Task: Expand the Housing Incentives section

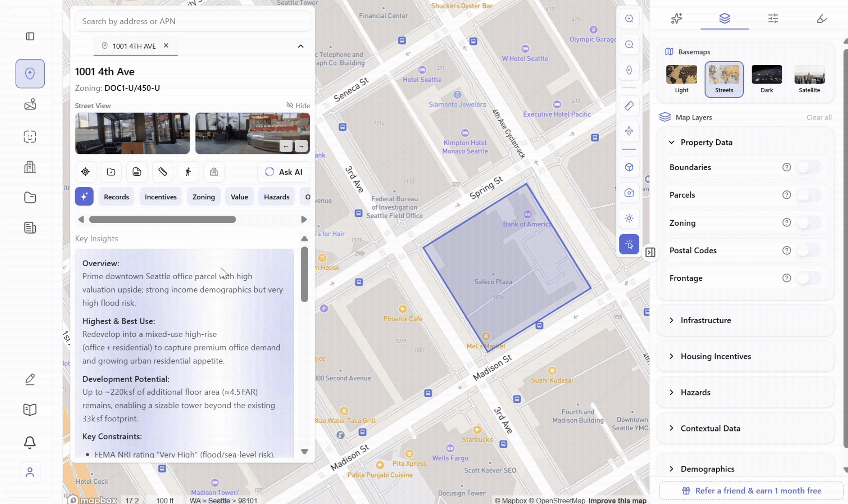Action: click(745, 356)
